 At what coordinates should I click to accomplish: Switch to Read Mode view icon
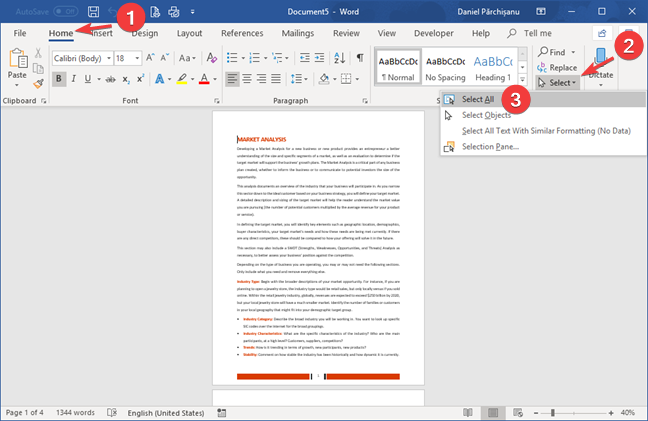click(x=468, y=412)
